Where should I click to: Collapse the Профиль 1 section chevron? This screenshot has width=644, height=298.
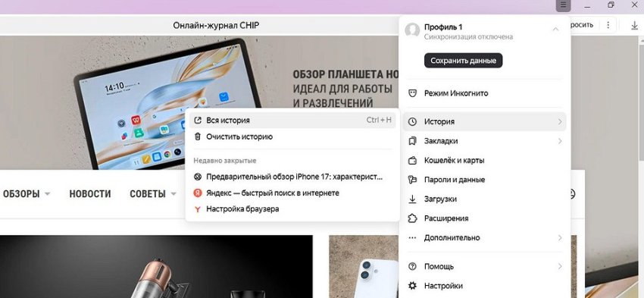(555, 29)
